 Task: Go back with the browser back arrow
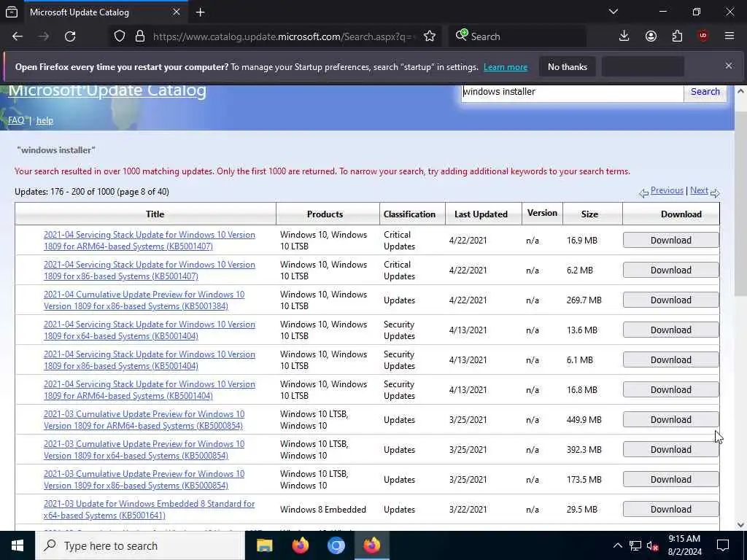[18, 36]
